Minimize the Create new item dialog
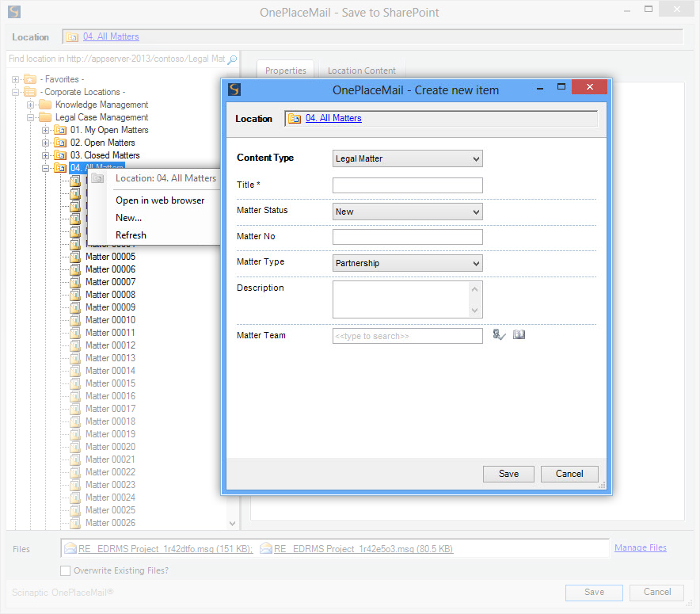The height and width of the screenshot is (614, 700). click(x=540, y=88)
